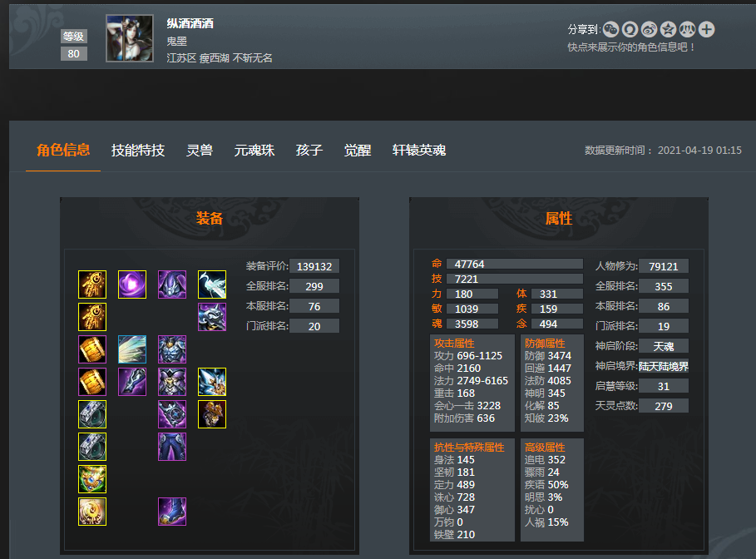Select the translucent wings equipment icon
Image resolution: width=756 pixels, height=559 pixels.
pos(132,349)
